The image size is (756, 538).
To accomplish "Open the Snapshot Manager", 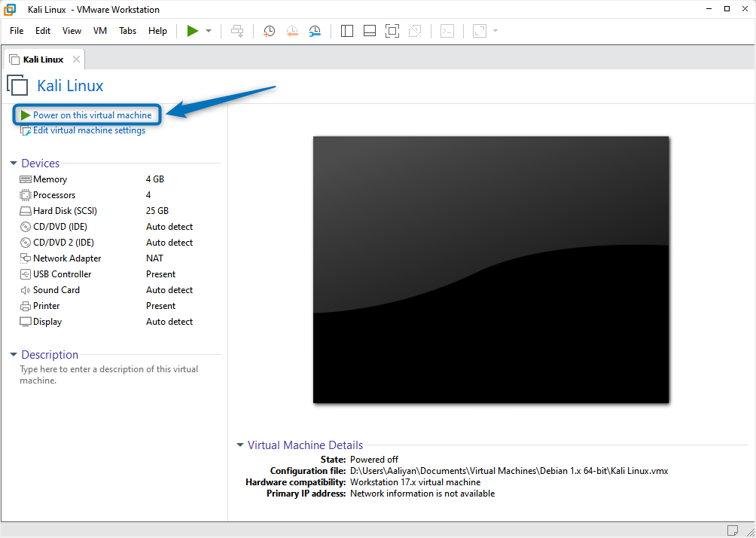I will [x=315, y=31].
